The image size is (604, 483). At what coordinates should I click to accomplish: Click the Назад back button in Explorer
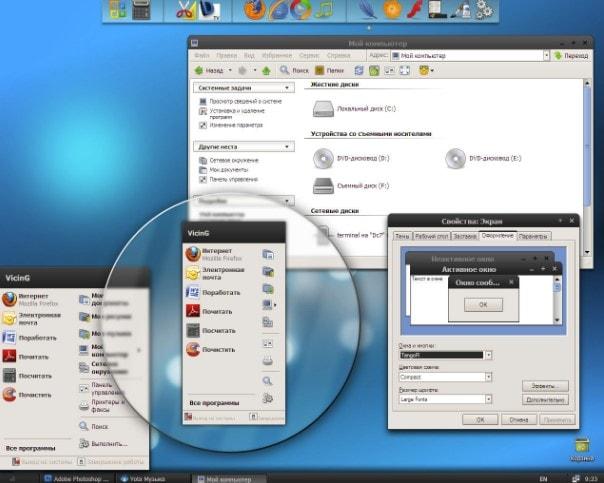[211, 71]
